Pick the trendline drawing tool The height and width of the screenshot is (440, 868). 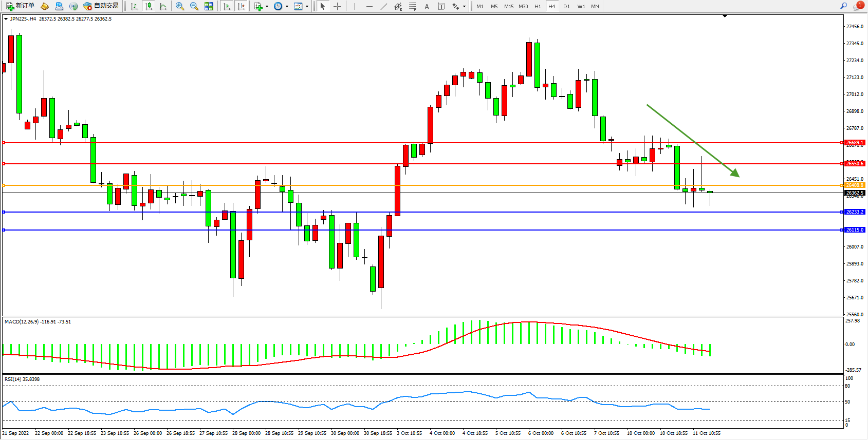pyautogui.click(x=384, y=6)
